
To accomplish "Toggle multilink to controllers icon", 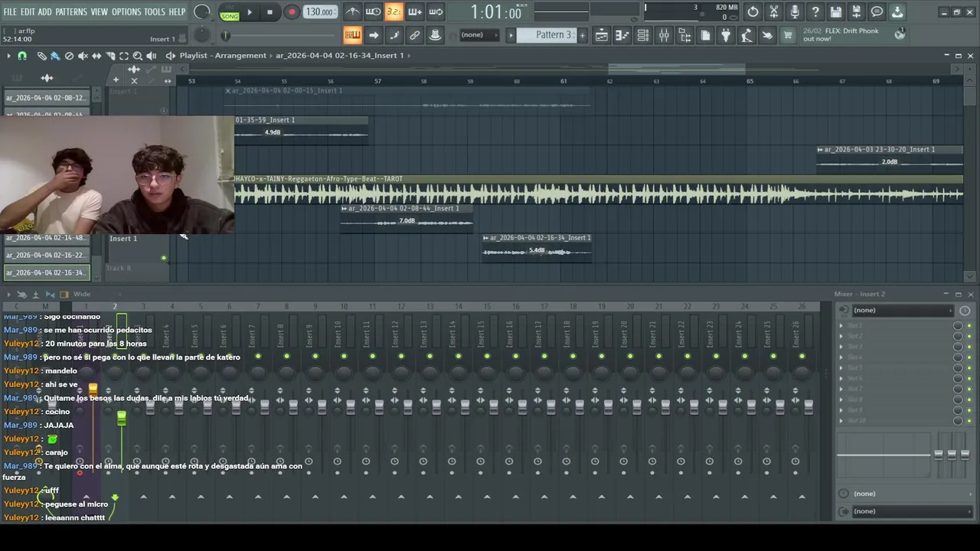I will pos(414,35).
